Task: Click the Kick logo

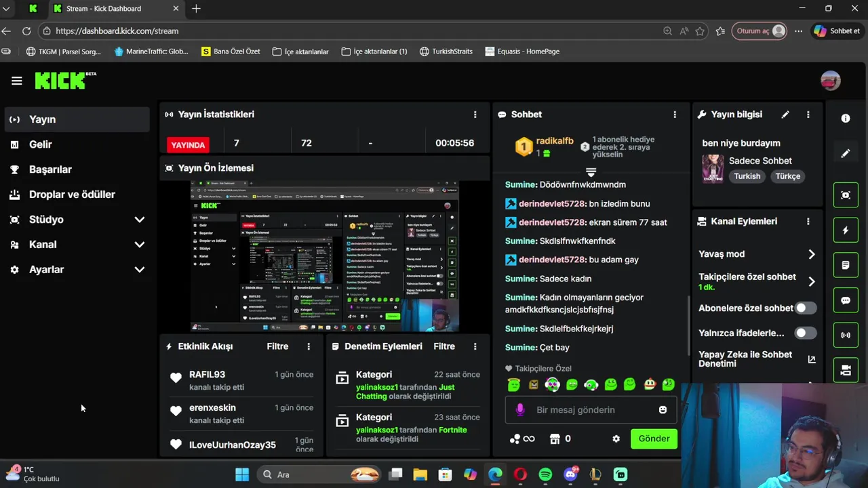Action: click(65, 81)
